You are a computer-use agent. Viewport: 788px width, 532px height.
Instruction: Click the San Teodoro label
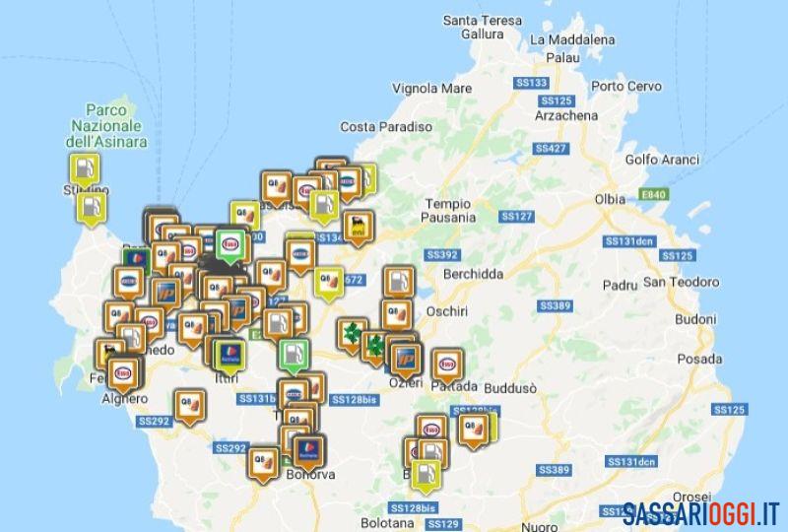tap(681, 282)
